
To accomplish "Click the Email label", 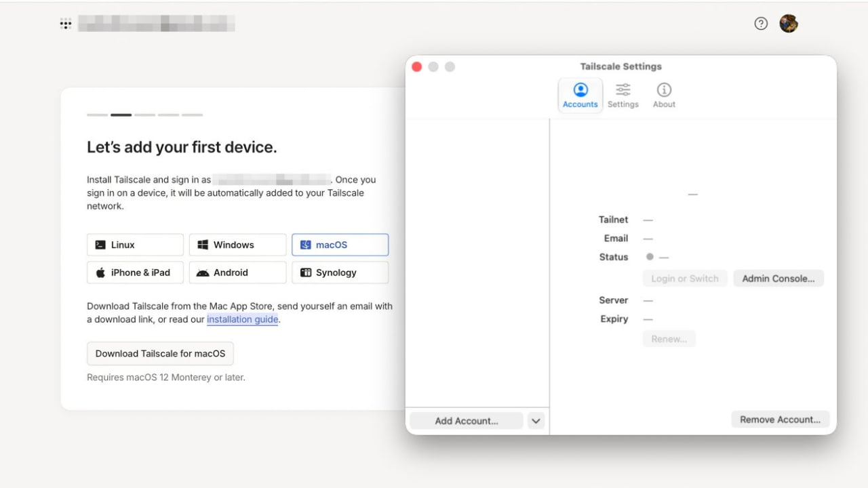I will [x=616, y=239].
